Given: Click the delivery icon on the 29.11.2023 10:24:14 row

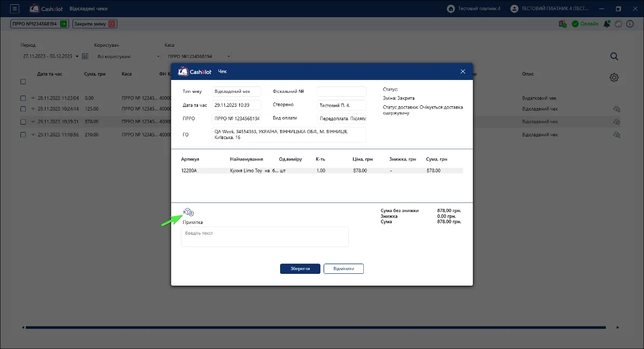Looking at the screenshot, I should [x=617, y=109].
